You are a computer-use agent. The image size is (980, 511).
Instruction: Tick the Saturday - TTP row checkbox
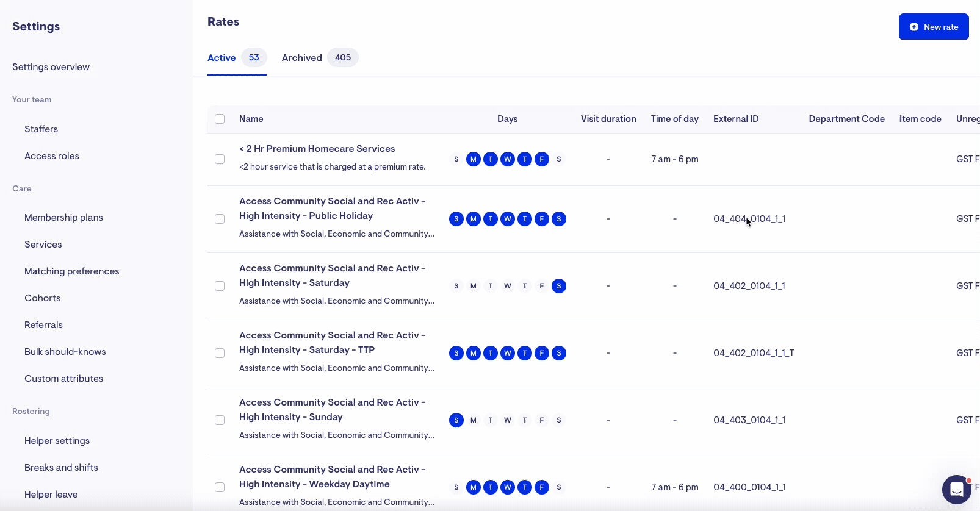point(220,353)
